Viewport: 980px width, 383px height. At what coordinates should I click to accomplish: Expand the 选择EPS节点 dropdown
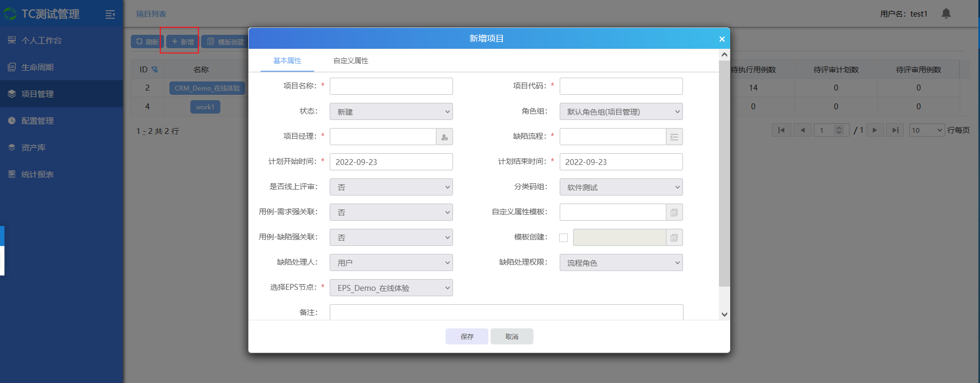(391, 288)
